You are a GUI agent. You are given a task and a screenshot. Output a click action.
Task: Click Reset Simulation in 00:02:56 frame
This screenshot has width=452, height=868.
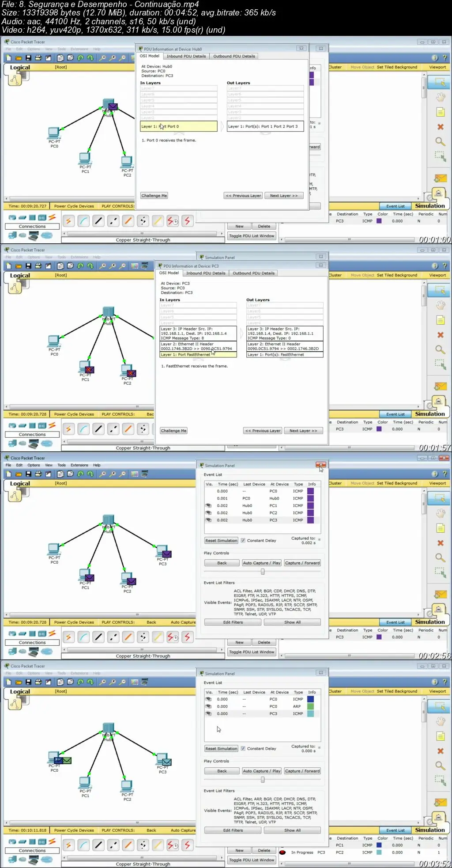click(x=221, y=540)
